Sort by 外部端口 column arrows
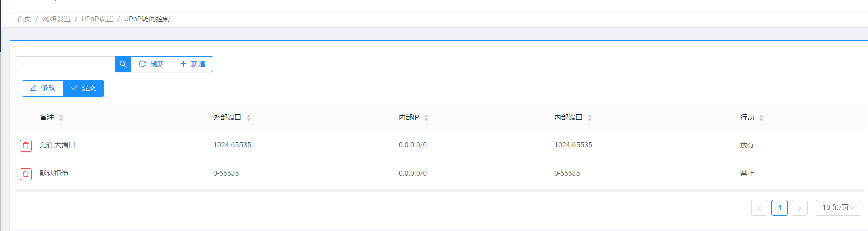 (x=249, y=118)
